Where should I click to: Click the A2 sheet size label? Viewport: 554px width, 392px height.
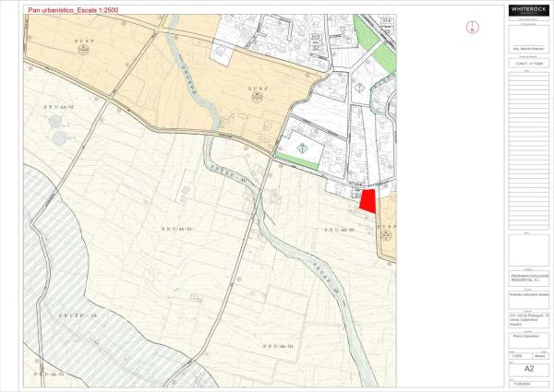[528, 367]
